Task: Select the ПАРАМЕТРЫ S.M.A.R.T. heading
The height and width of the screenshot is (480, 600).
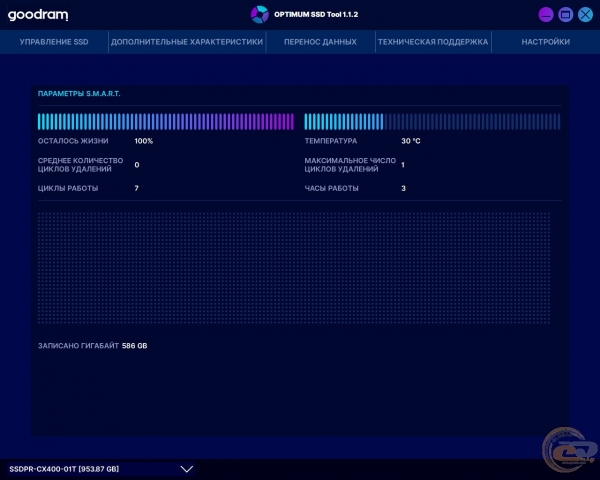Action: point(79,94)
